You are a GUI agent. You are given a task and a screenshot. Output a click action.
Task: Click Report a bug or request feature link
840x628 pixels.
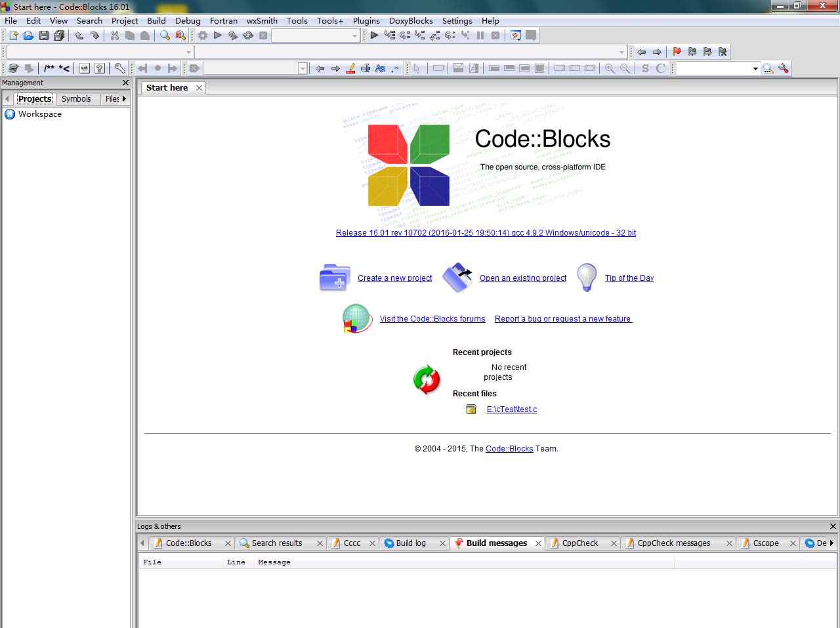pos(563,319)
